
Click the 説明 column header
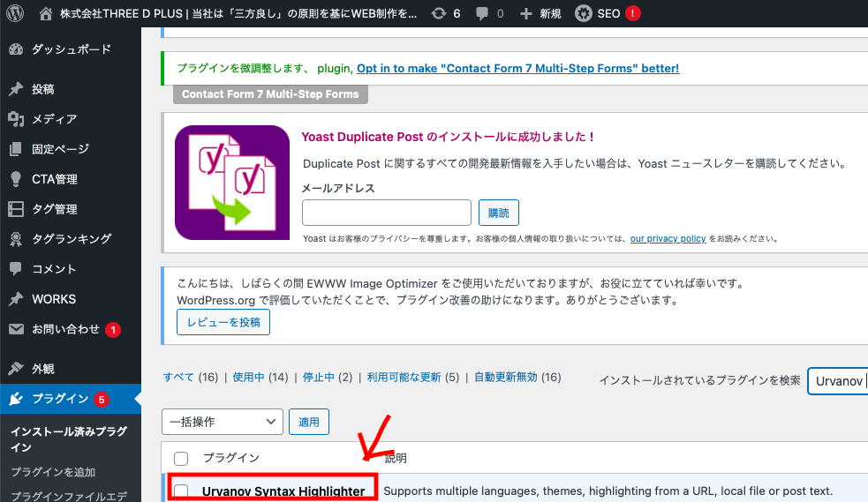[x=396, y=458]
